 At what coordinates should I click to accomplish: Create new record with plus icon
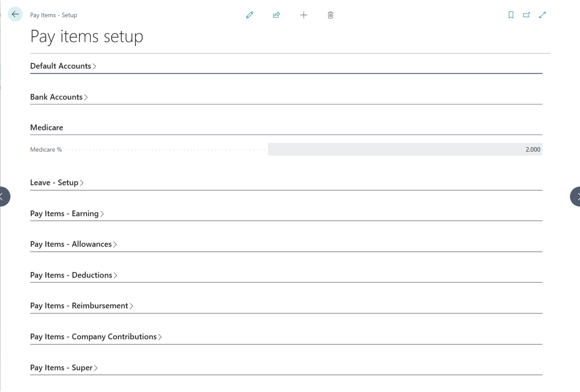[304, 15]
